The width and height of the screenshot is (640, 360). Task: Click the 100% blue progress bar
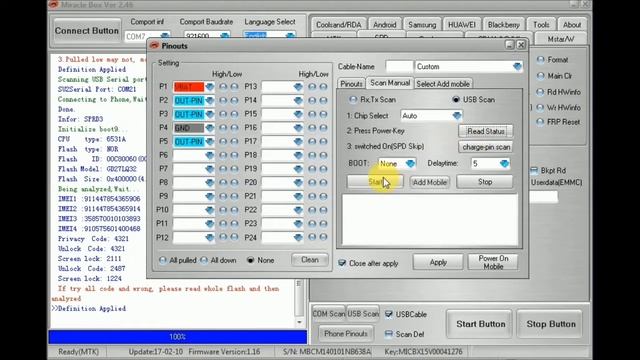(178, 337)
